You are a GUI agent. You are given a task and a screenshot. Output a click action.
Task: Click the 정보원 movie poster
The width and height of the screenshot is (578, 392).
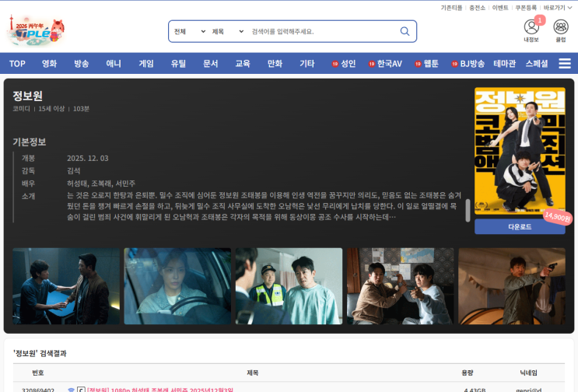click(x=520, y=151)
